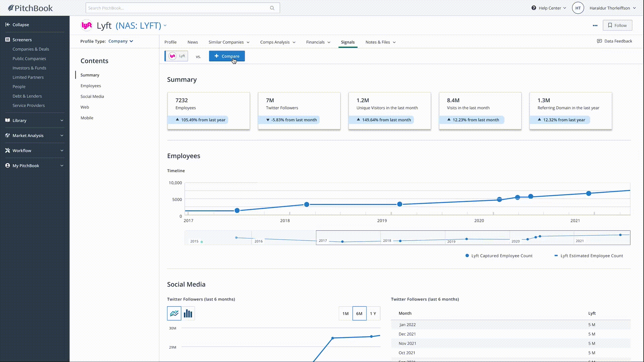Switch to the Profile tab
Image resolution: width=644 pixels, height=362 pixels.
170,42
